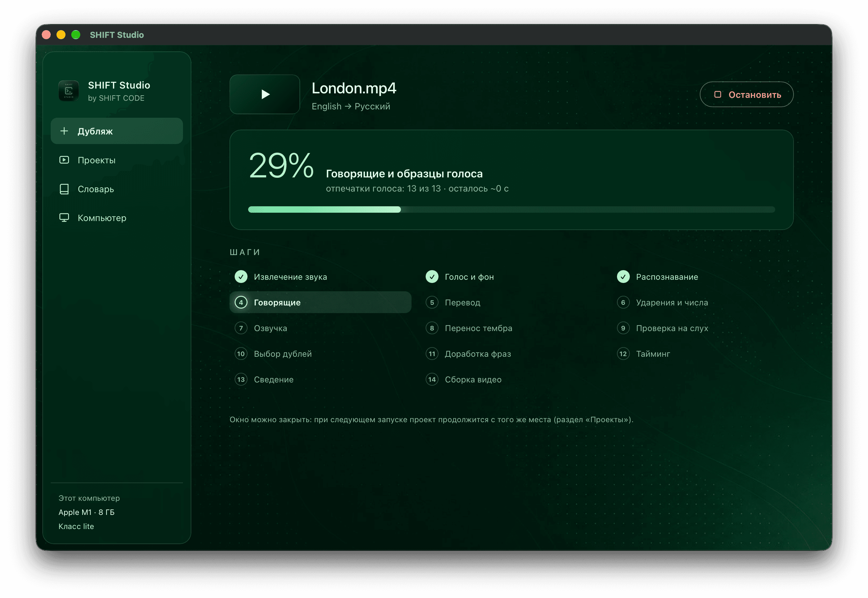
Task: Click the checkmark icon for Извлечение звука
Action: 241,277
